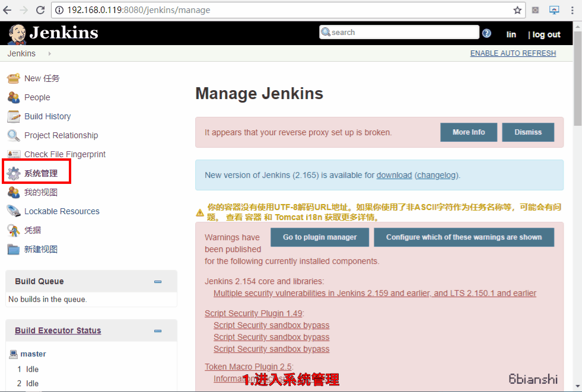
Task: View site information for the address
Action: tap(59, 10)
